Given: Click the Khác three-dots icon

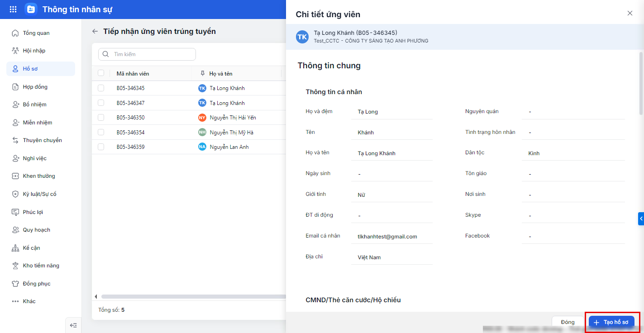Looking at the screenshot, I should click(15, 301).
